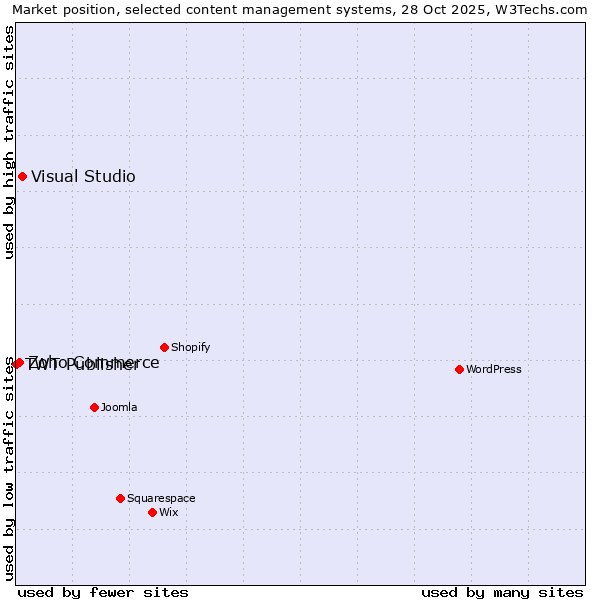Click empty plot area right of Visual Studio label

point(300,177)
